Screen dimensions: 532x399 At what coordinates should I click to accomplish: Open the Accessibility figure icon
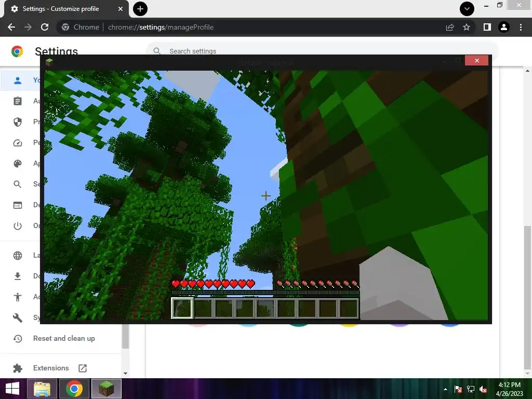pos(18,297)
